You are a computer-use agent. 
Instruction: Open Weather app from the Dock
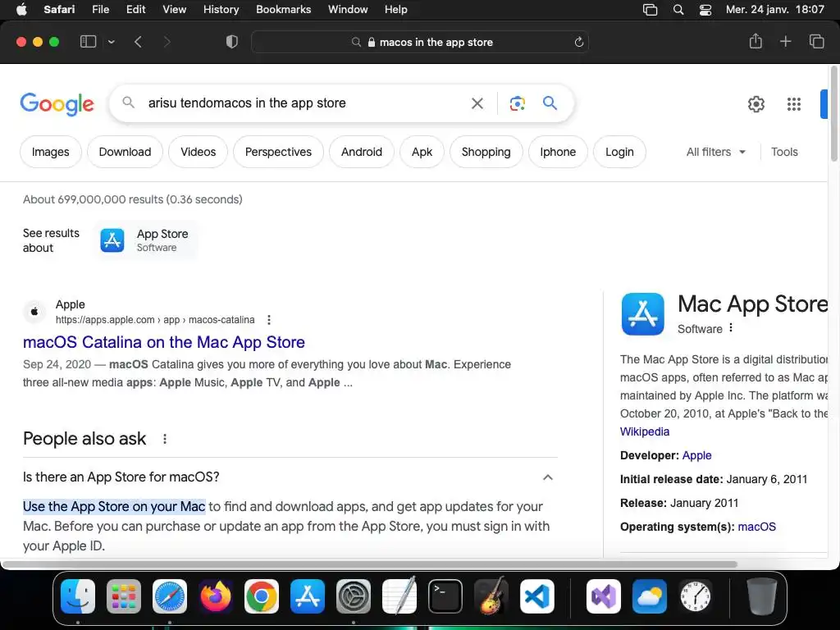650,596
